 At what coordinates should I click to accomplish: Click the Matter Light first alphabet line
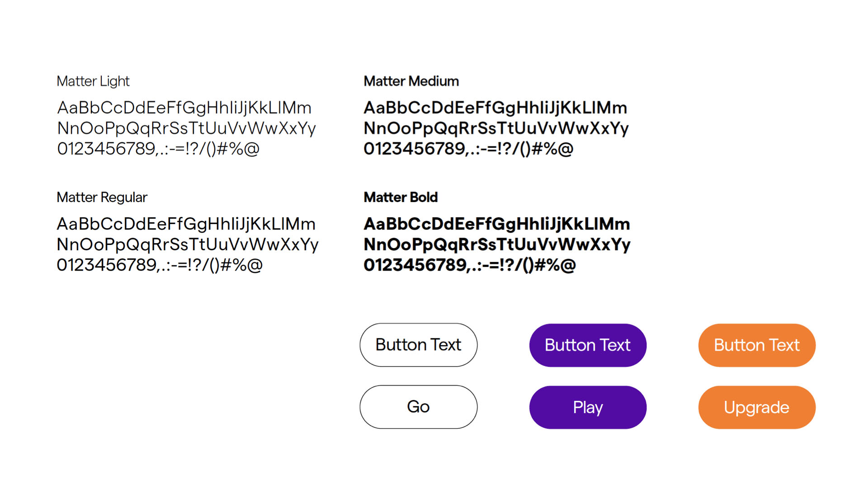(x=184, y=108)
